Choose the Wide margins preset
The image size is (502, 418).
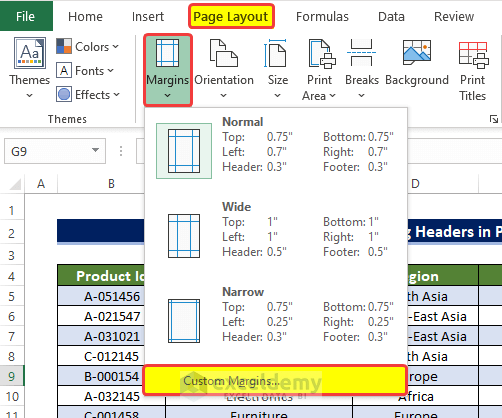click(276, 235)
